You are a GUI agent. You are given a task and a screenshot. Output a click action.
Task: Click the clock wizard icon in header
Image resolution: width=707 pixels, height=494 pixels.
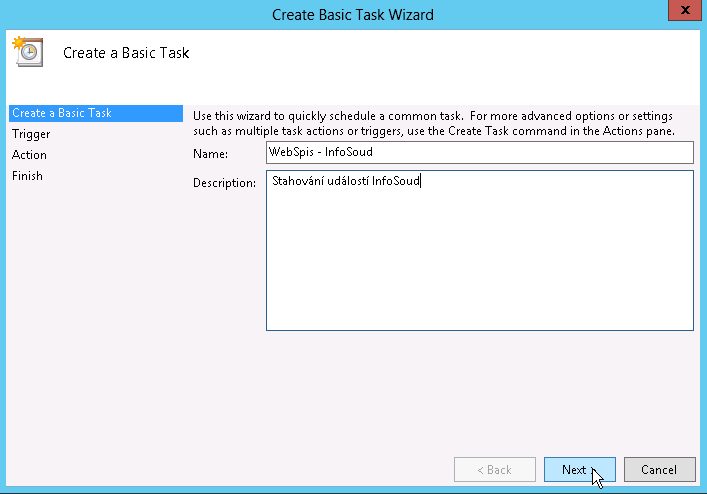[26, 52]
